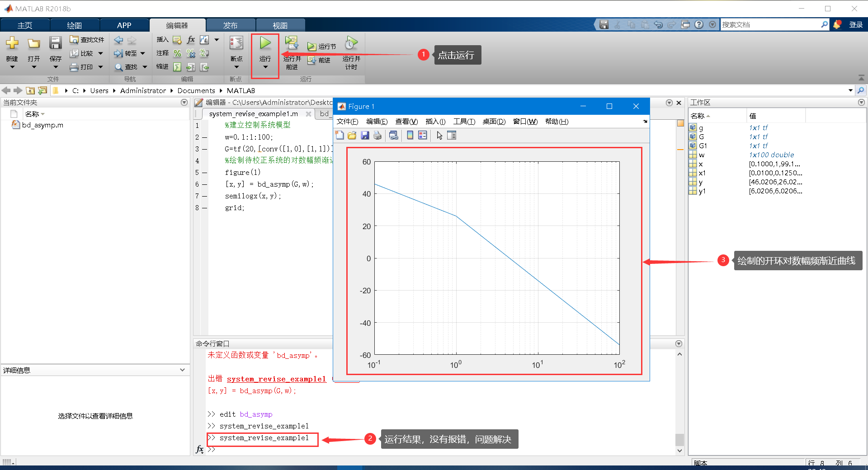Expand the New (新建) dropdown arrow
The height and width of the screenshot is (470, 868).
coord(12,67)
